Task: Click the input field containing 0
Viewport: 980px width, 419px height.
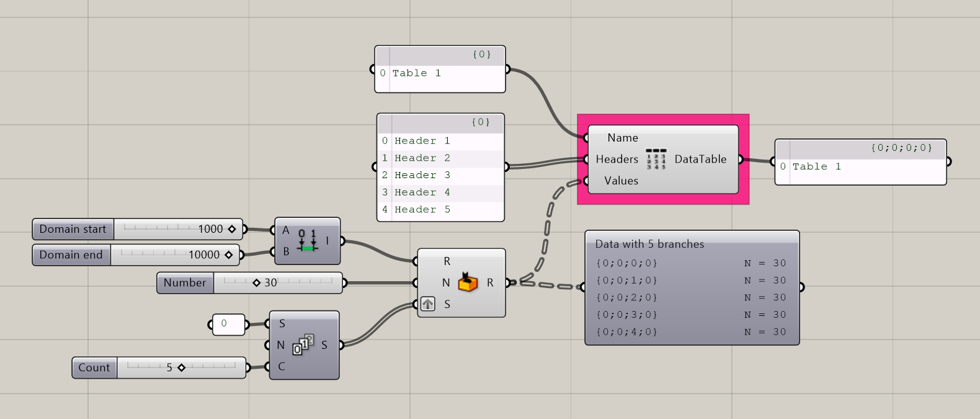Action: (x=228, y=324)
